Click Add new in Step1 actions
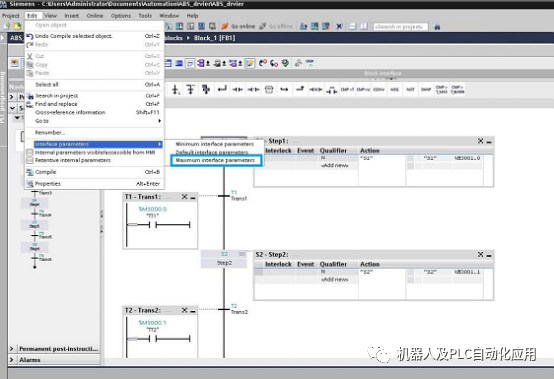 click(x=334, y=165)
